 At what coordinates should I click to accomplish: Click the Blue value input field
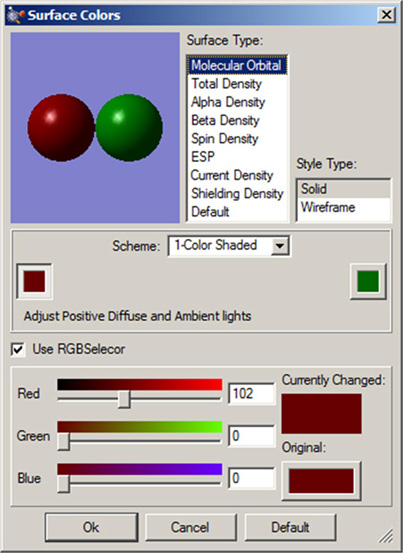pyautogui.click(x=251, y=479)
